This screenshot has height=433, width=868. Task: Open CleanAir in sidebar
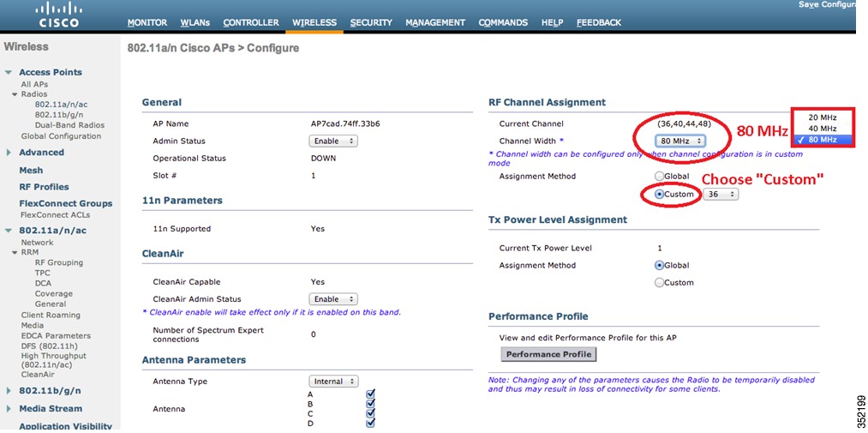[37, 375]
